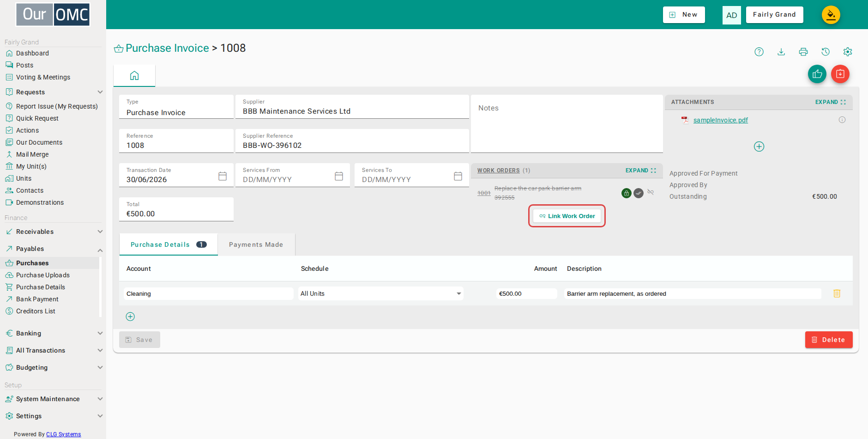Open the Transaction Date calendar picker
Screen dimensions: 868x439
pos(223,176)
